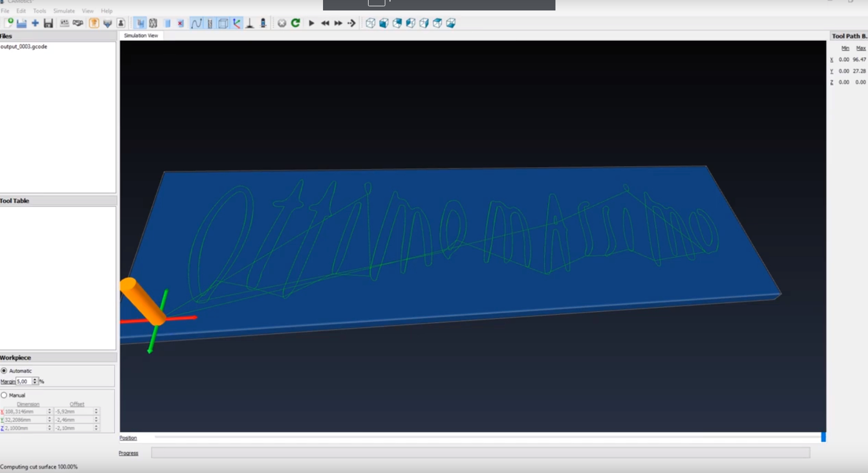
Task: Open the Tools menu
Action: point(40,11)
